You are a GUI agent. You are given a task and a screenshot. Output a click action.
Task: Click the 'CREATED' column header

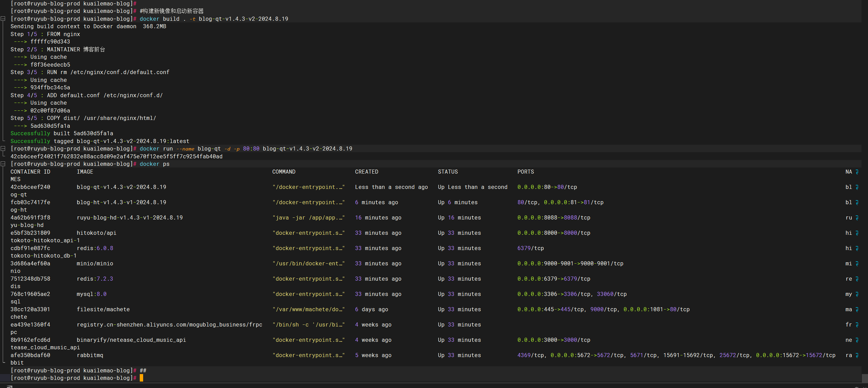coord(367,172)
